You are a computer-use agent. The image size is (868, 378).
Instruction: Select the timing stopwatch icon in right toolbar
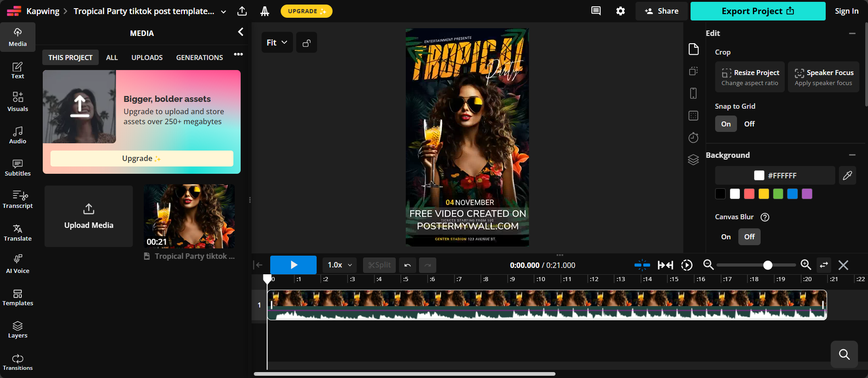(x=693, y=137)
